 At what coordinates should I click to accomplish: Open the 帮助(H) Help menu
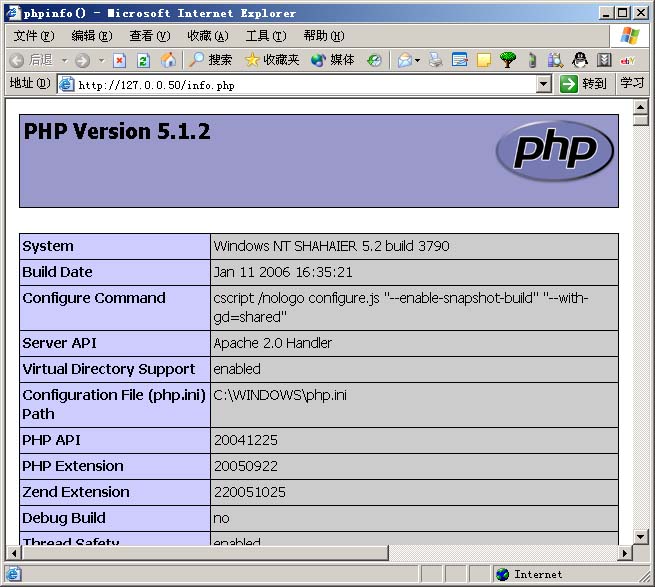click(x=324, y=36)
